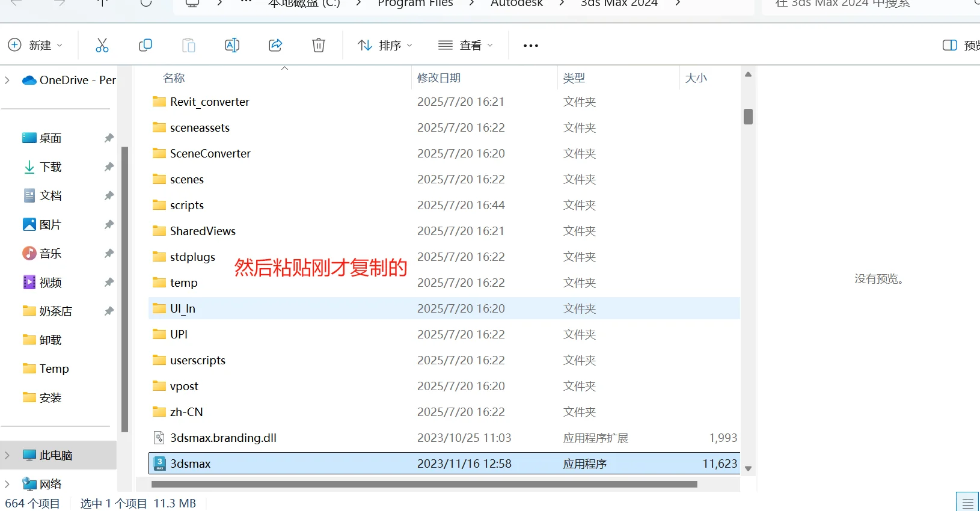This screenshot has height=511, width=980.
Task: Select the zh-CN folder
Action: (444, 412)
